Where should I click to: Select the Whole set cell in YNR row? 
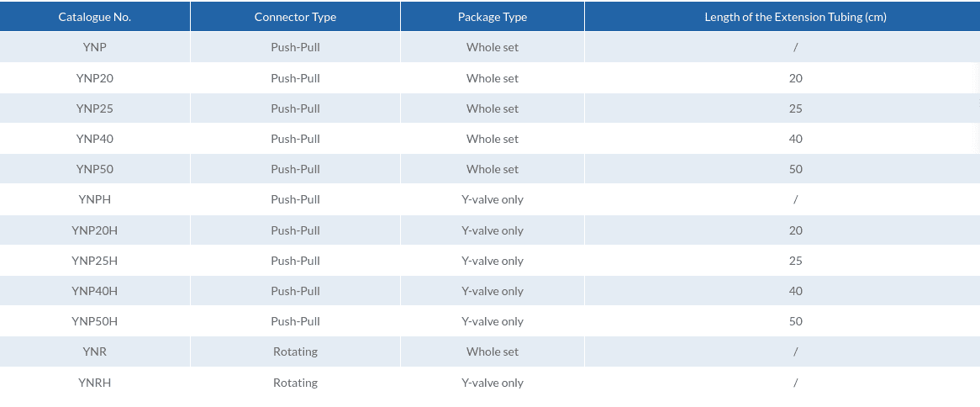click(493, 351)
